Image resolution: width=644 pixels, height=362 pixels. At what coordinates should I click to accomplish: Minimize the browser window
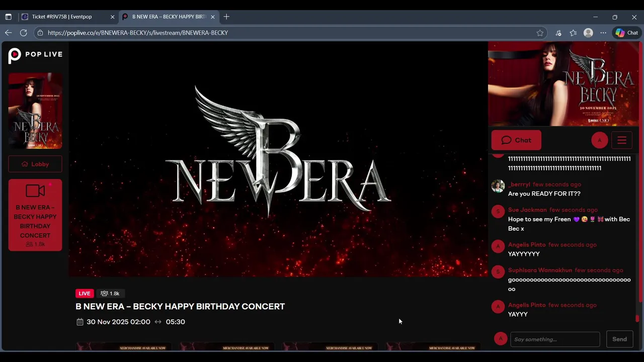(x=595, y=17)
